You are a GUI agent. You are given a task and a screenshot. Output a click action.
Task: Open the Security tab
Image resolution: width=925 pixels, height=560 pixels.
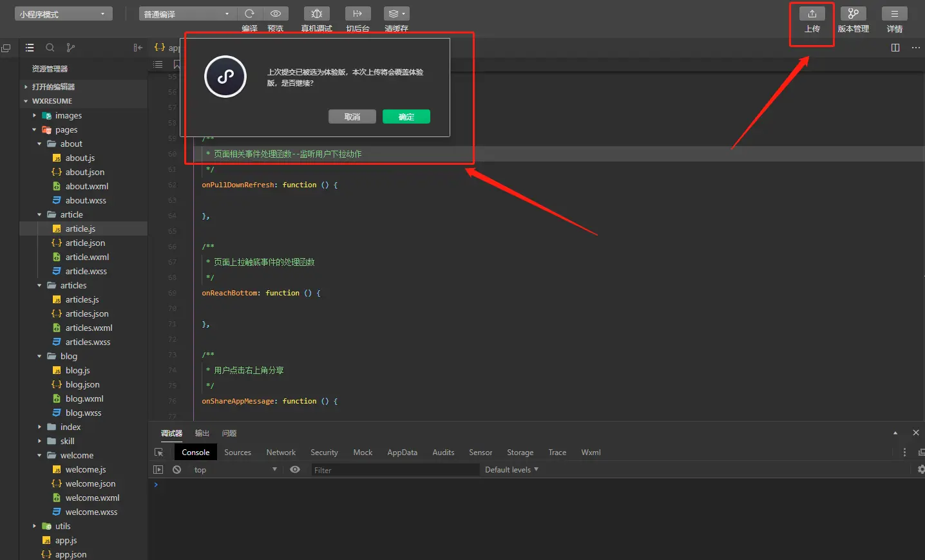324,453
